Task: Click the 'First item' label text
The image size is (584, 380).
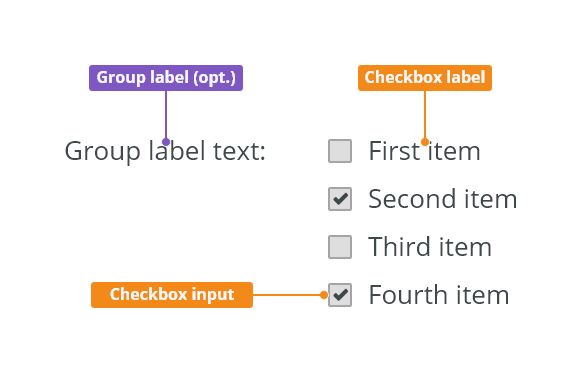Action: pos(424,151)
